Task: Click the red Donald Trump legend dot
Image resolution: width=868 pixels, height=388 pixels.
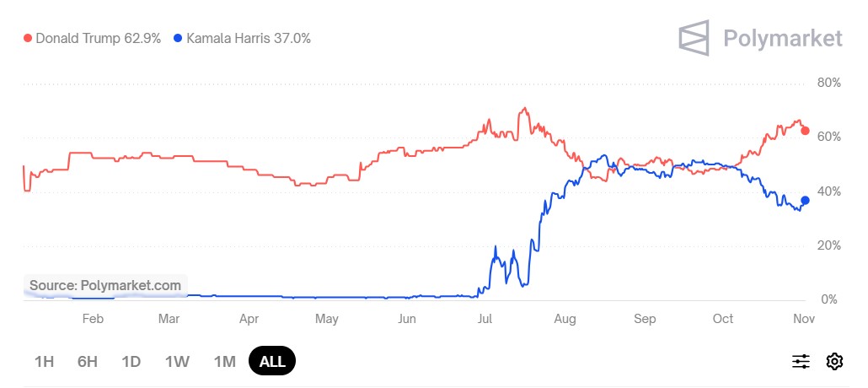Action: tap(28, 38)
